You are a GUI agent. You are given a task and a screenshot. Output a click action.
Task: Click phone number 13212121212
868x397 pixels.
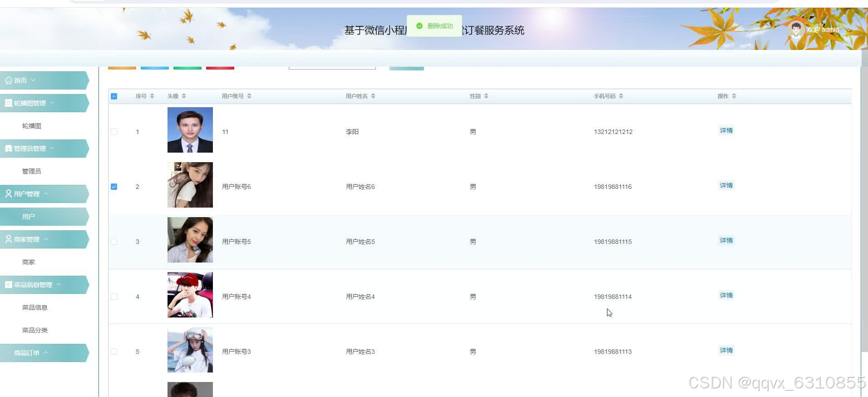tap(613, 132)
